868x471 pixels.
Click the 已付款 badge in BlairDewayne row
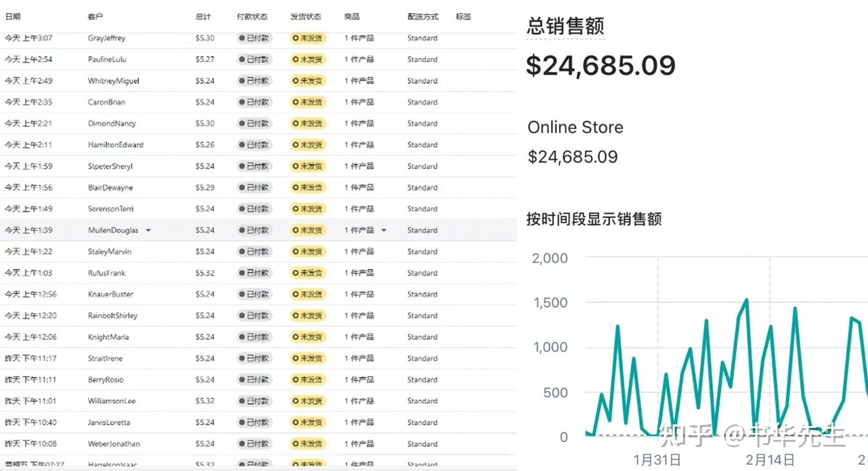254,188
